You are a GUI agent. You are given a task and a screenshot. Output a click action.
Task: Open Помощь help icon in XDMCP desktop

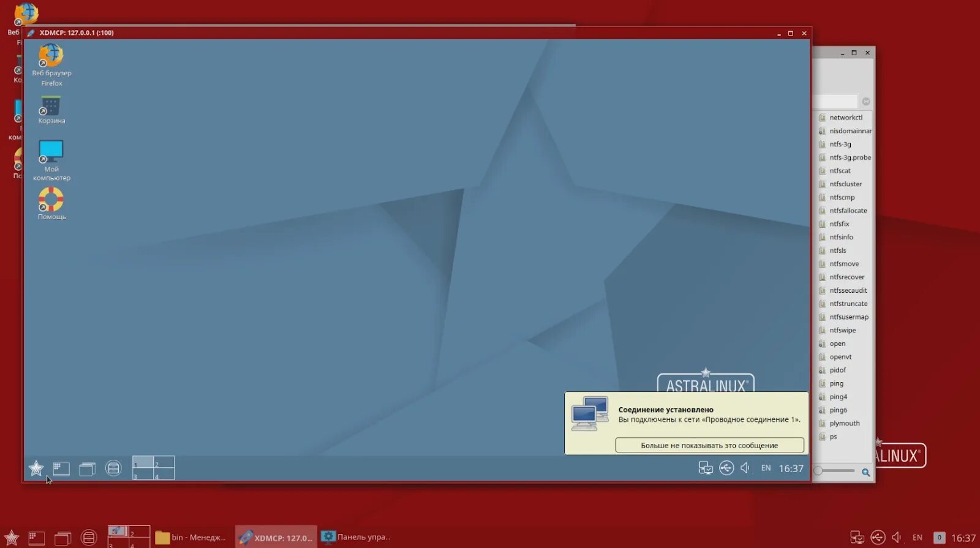tap(51, 203)
